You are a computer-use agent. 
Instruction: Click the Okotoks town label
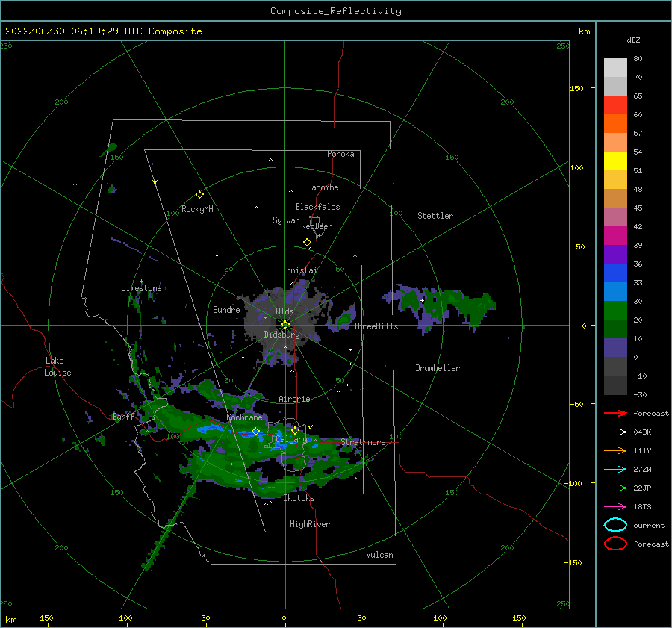click(299, 498)
